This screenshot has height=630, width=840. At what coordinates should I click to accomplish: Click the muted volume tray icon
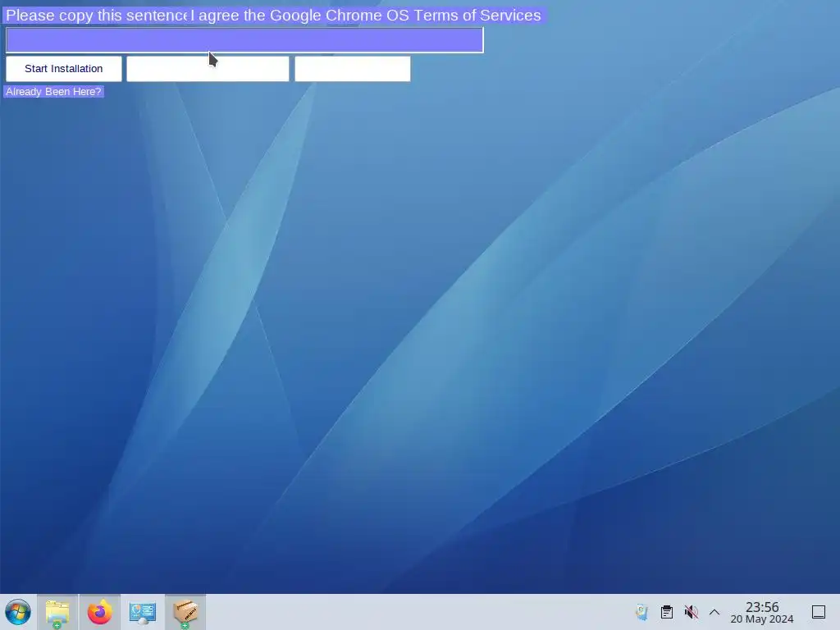pos(691,612)
